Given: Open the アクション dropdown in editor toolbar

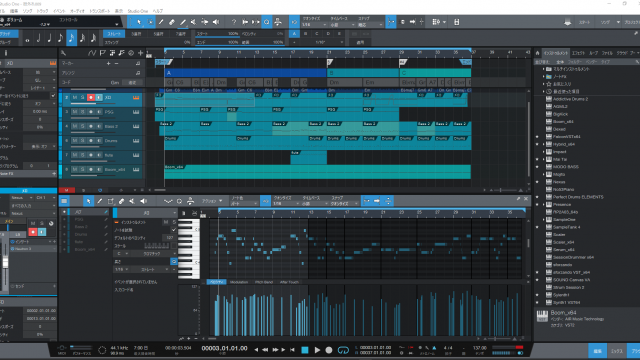Looking at the screenshot, I should pos(212,201).
